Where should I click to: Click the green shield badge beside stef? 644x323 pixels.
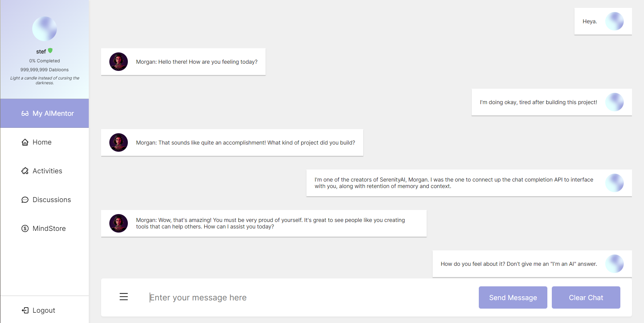click(51, 50)
